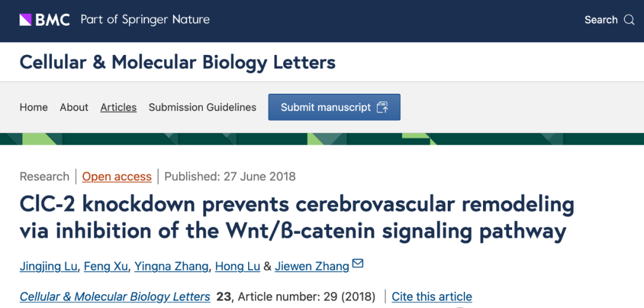This screenshot has width=644, height=308.
Task: Click the envelope icon beside Jiewen Zhang
Action: [358, 263]
